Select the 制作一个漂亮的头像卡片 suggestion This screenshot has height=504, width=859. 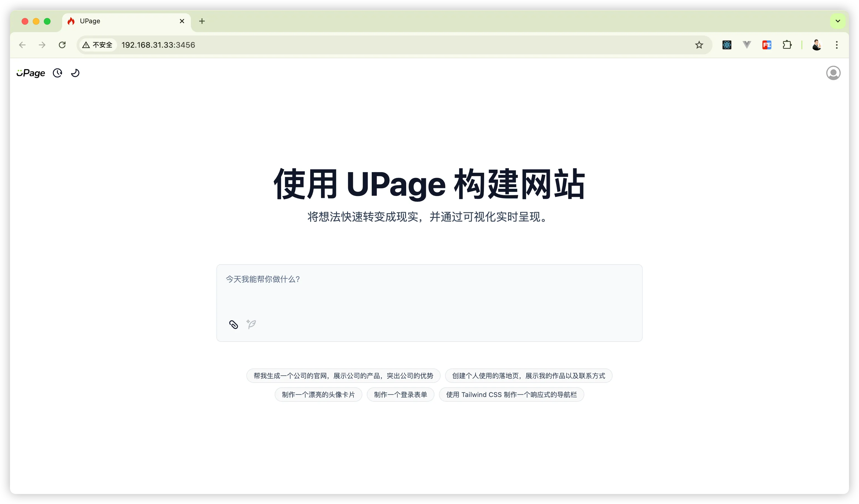(x=318, y=394)
